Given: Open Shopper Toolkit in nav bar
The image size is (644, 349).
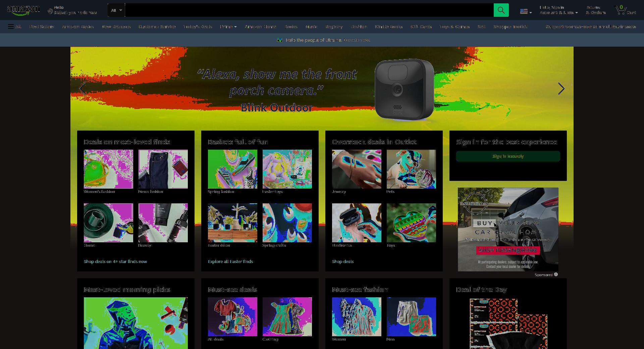Looking at the screenshot, I should pos(510,27).
